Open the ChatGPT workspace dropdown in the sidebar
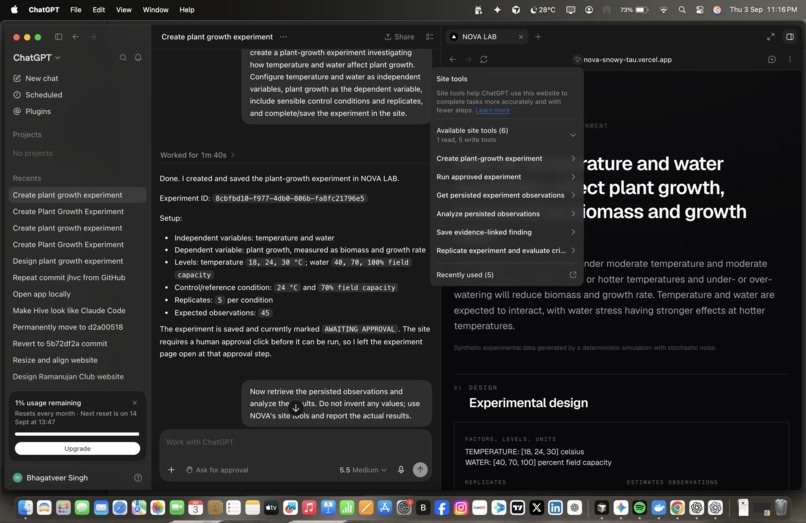The width and height of the screenshot is (806, 523). pyautogui.click(x=36, y=58)
